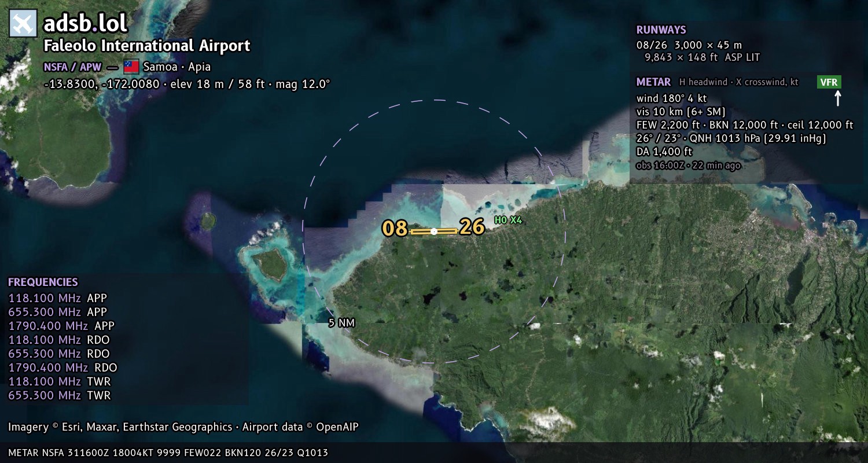Click the '5 NM' range ring label

(x=341, y=323)
